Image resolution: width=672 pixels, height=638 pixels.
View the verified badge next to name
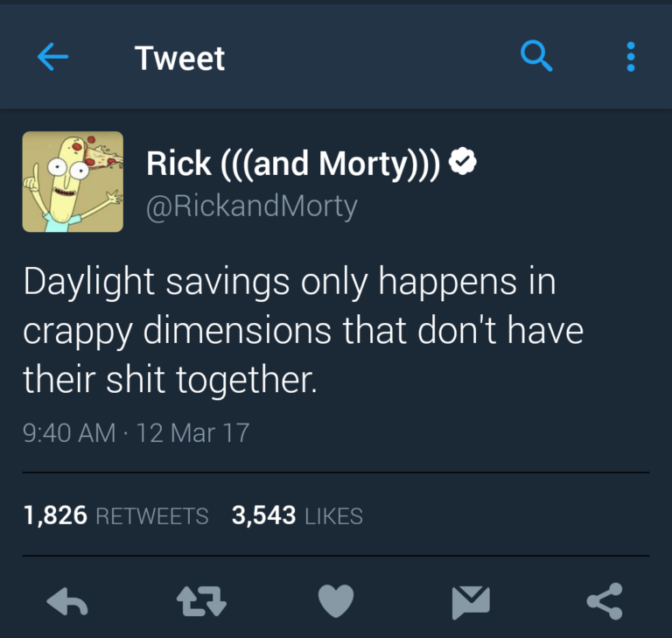[462, 161]
